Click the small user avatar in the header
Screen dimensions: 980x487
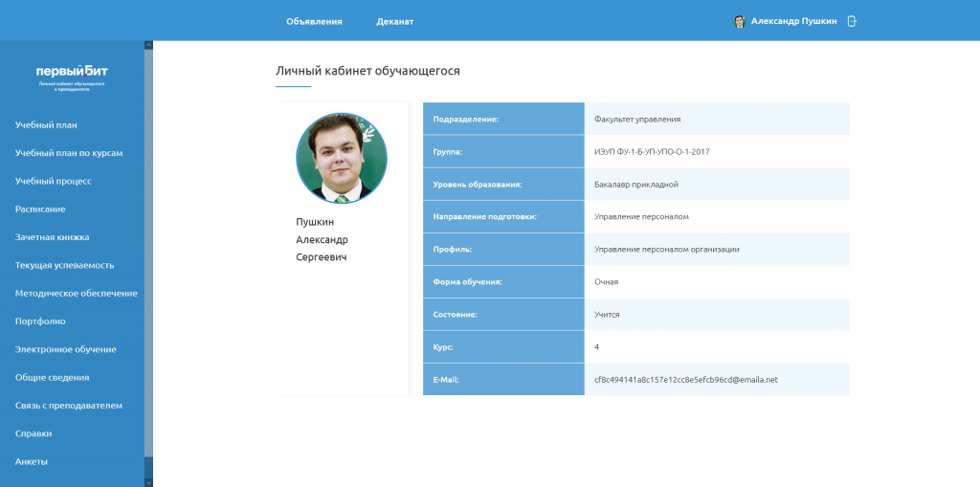[739, 21]
